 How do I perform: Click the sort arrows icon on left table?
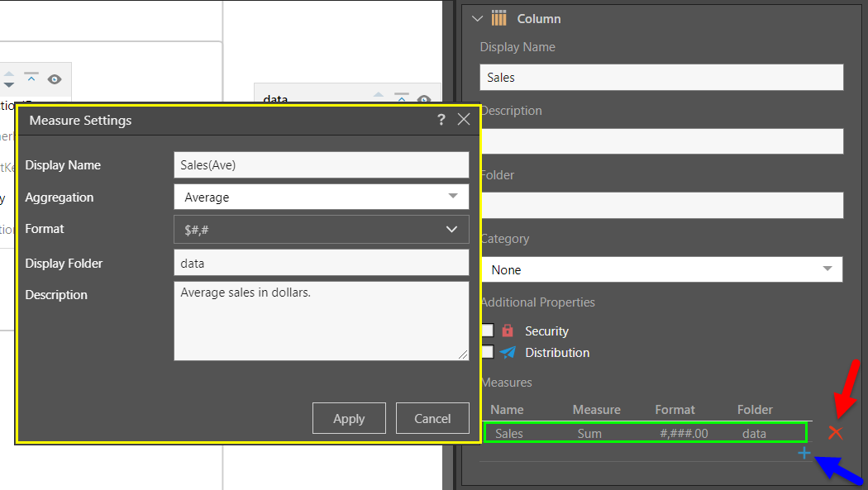[x=9, y=79]
